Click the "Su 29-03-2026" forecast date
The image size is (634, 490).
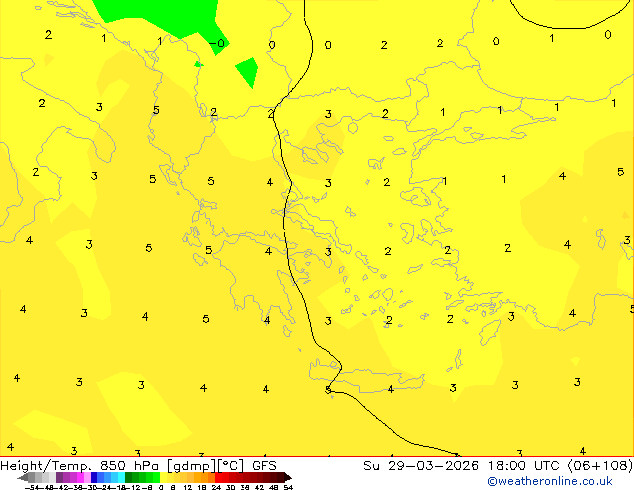[421, 466]
